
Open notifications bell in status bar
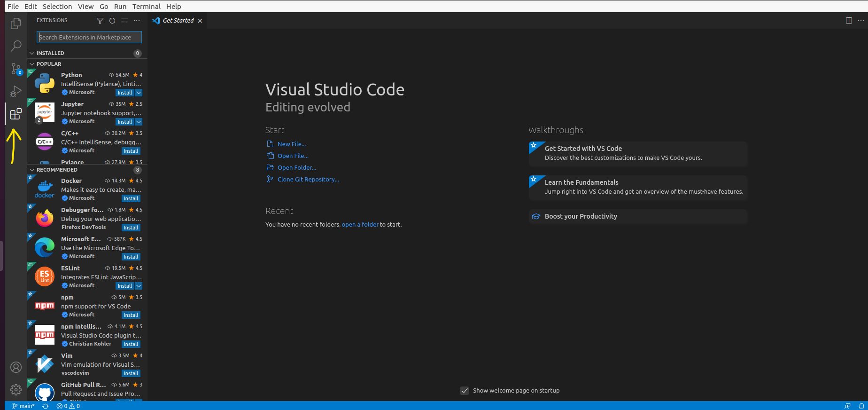point(861,406)
